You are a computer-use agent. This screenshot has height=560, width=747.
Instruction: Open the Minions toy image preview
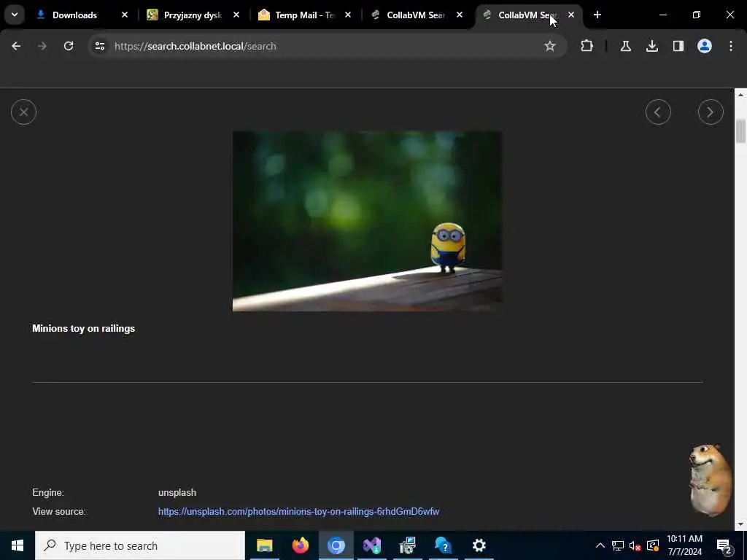(367, 222)
